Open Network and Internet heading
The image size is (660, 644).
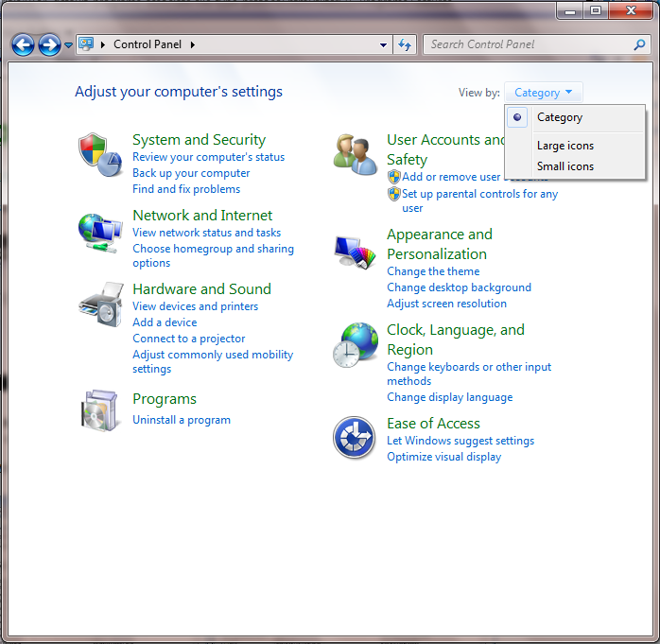(202, 216)
